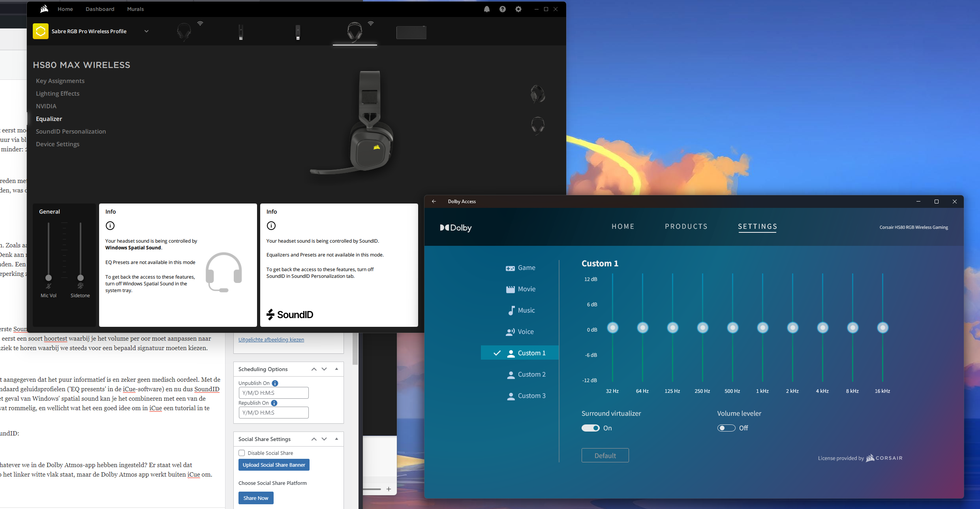
Task: Select the Movie preset in Dolby Access
Action: click(x=520, y=289)
